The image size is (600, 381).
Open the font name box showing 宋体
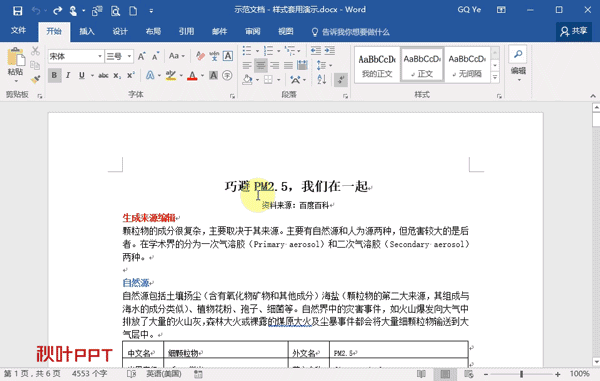pyautogui.click(x=75, y=57)
